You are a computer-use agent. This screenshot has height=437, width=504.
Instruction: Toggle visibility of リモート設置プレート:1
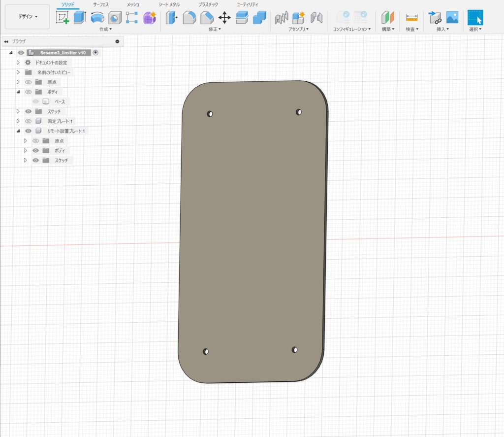(29, 131)
